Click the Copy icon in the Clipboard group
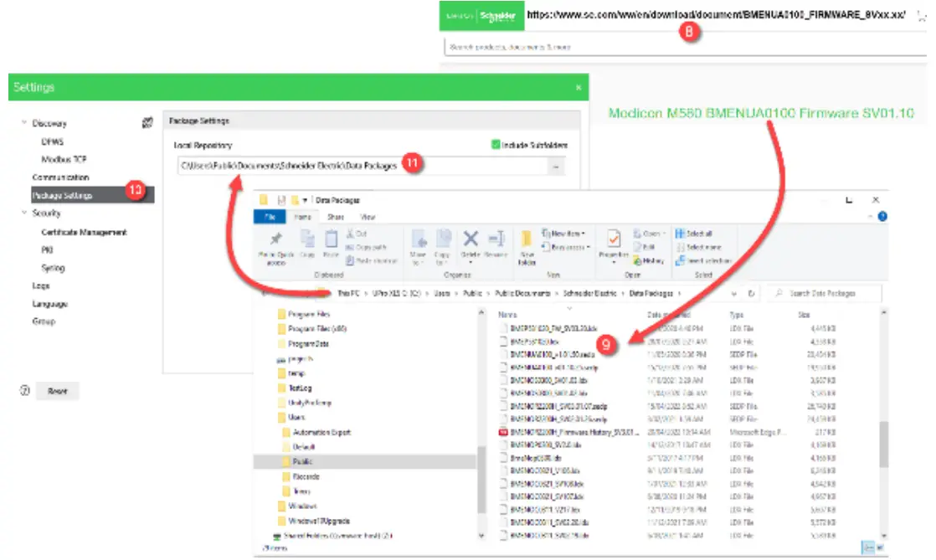Image resolution: width=936 pixels, height=560 pixels. coord(307,244)
